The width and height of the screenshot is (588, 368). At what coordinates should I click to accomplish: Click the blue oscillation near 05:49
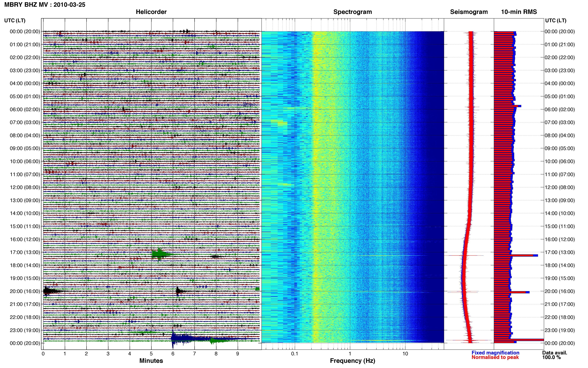pyautogui.click(x=249, y=105)
